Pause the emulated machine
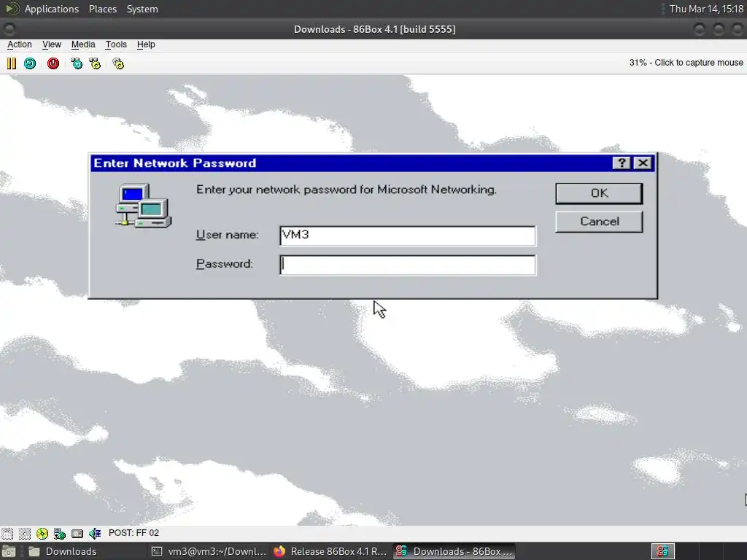Screen dimensions: 747x560 12,63
